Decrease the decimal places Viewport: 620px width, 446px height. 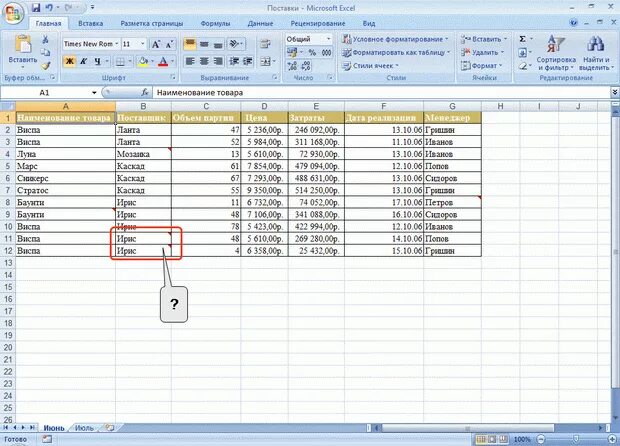[x=306, y=66]
